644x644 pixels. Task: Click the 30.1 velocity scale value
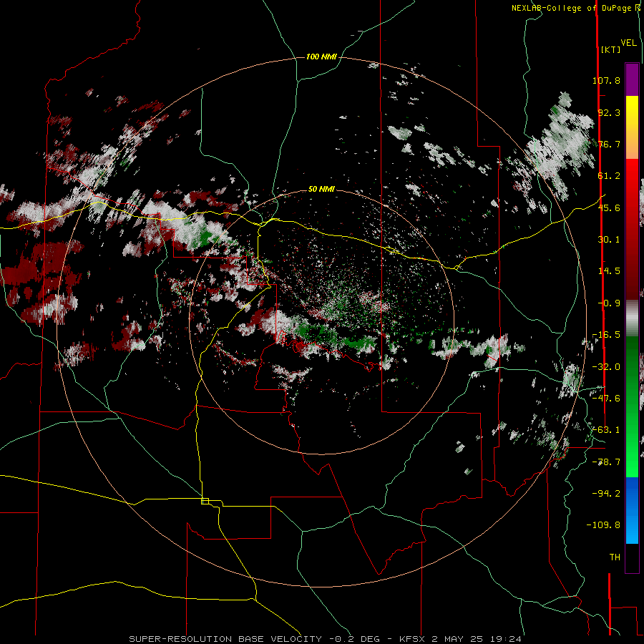pyautogui.click(x=609, y=240)
